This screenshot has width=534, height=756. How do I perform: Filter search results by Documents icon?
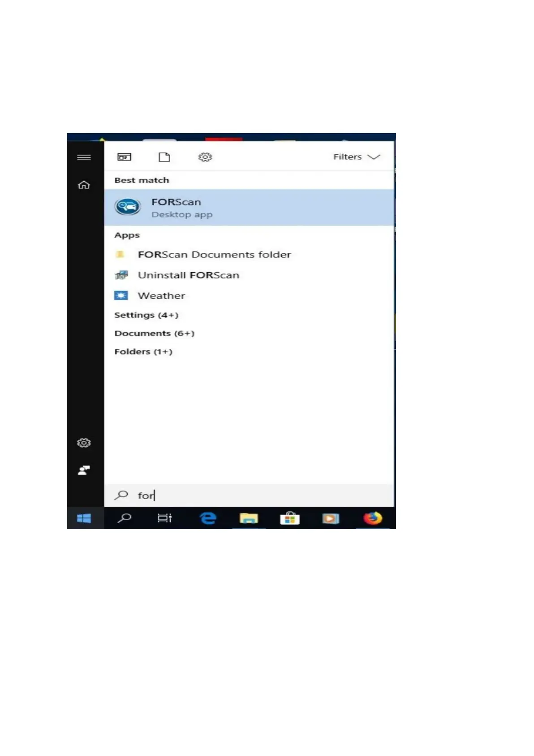tap(164, 157)
